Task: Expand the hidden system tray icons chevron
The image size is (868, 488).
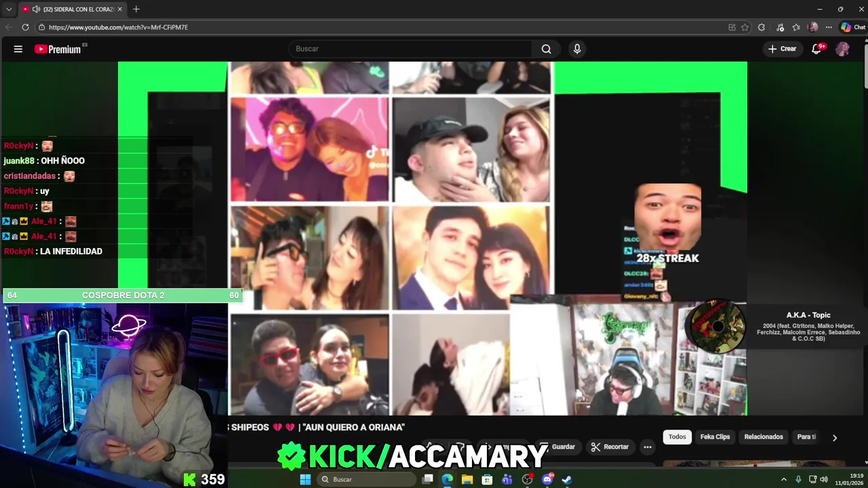Action: [784, 479]
